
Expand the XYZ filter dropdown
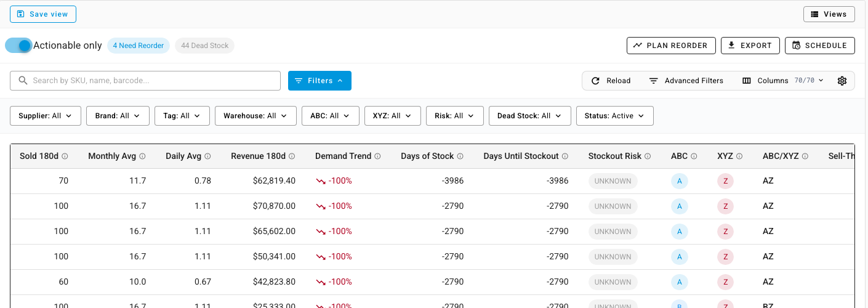tap(393, 116)
